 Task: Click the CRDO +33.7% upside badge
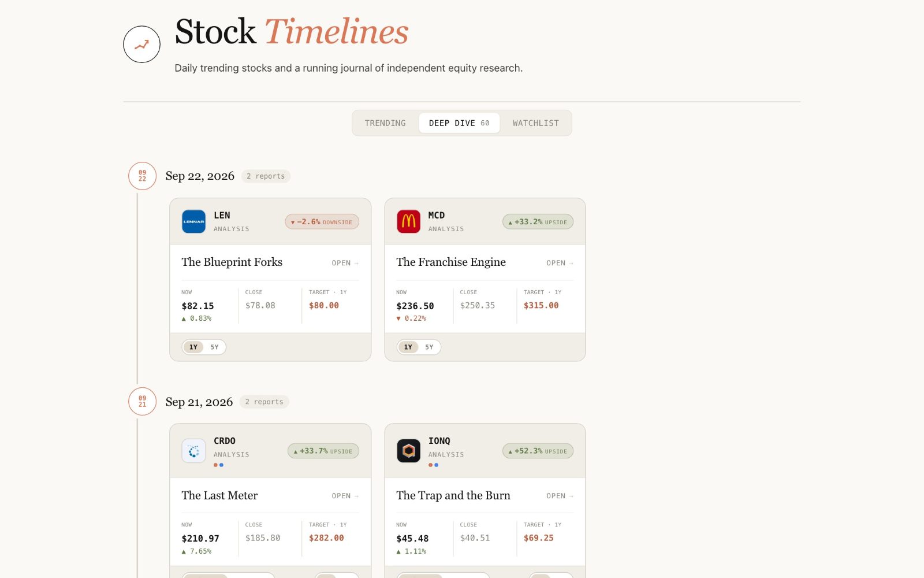coord(323,451)
